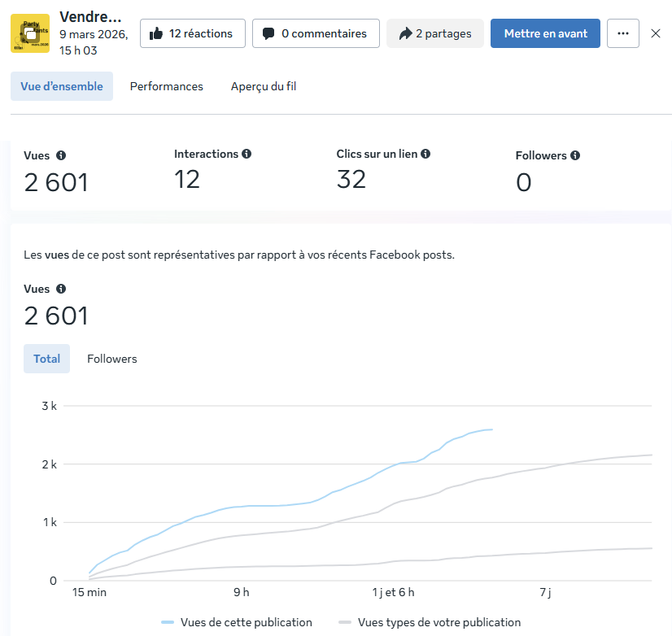This screenshot has height=636, width=672.
Task: Open the post thumbnail image
Action: (x=30, y=33)
